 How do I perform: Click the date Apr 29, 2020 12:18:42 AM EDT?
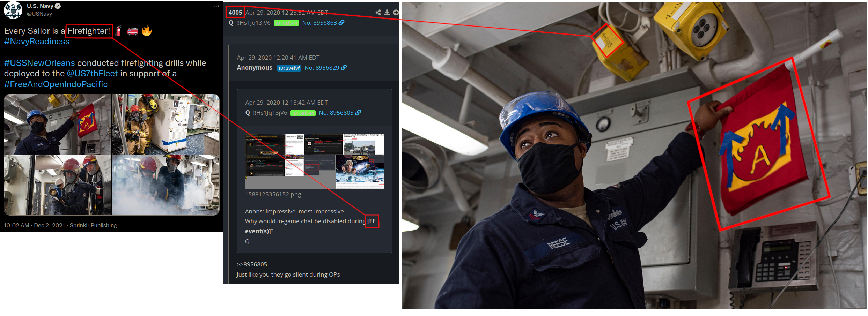[287, 103]
